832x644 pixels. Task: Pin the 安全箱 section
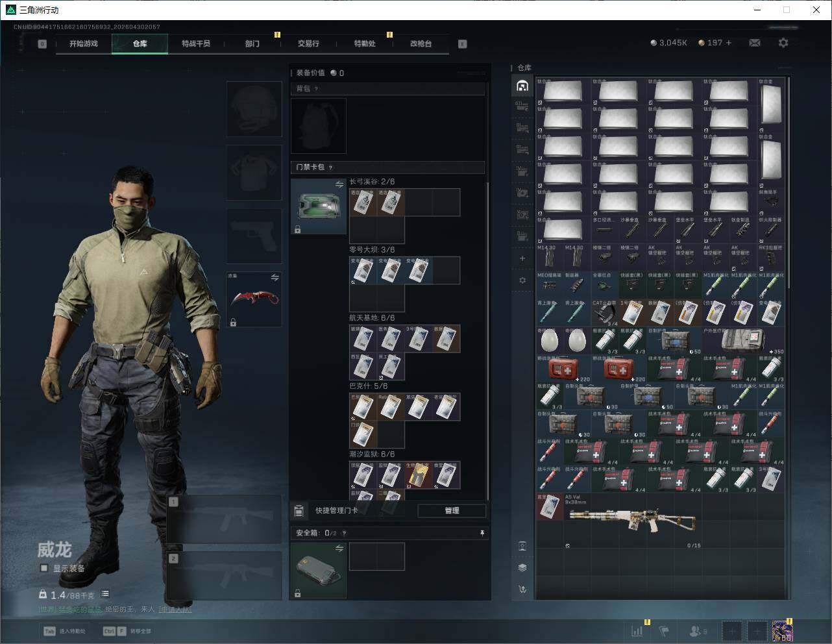point(482,533)
